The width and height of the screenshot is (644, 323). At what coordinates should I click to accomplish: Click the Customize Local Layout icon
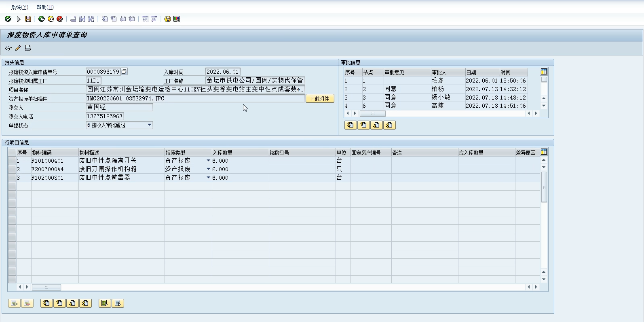click(177, 19)
